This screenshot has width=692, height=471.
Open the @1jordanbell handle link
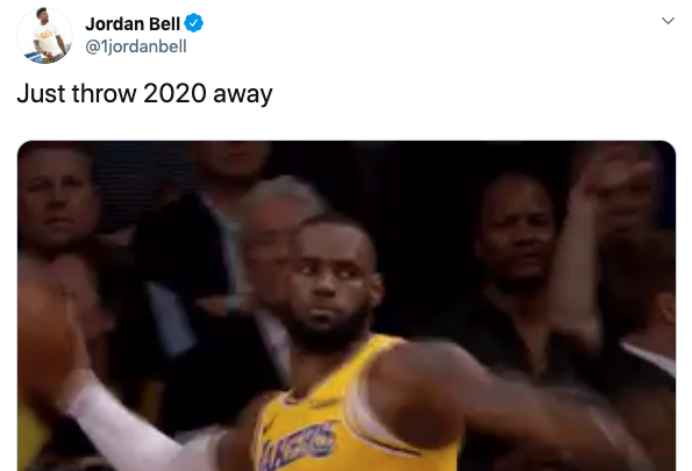coord(136,46)
